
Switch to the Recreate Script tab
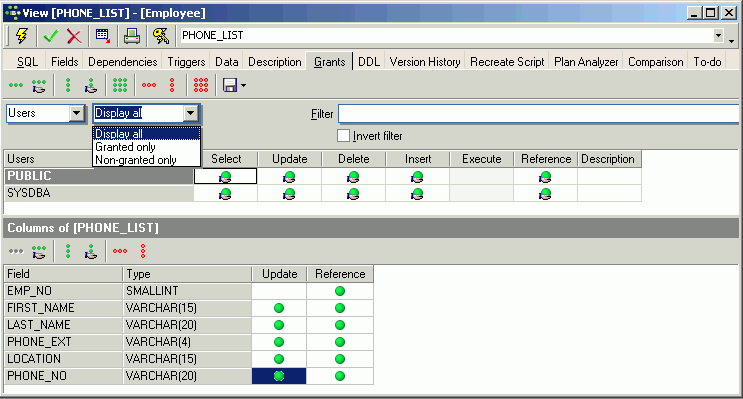pyautogui.click(x=507, y=62)
